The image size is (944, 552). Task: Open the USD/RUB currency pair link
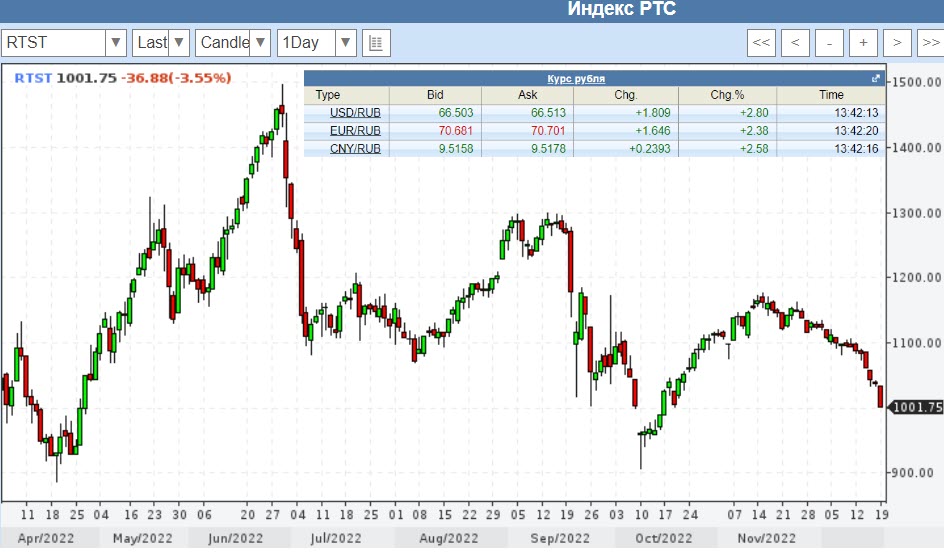(x=355, y=113)
